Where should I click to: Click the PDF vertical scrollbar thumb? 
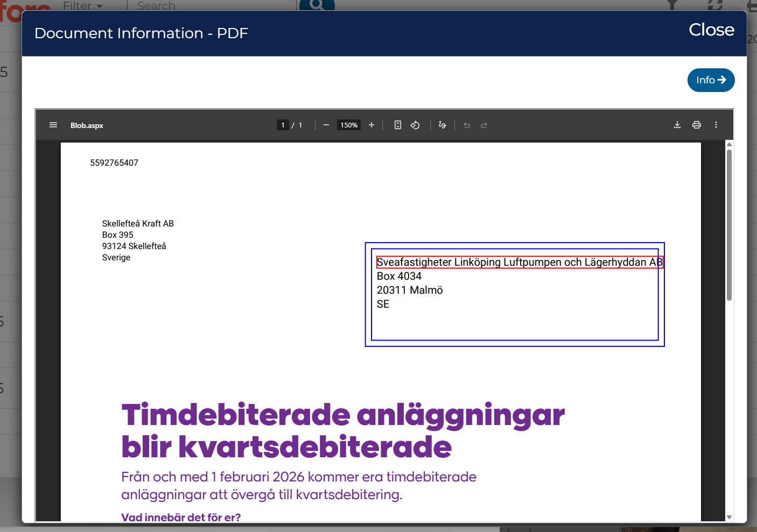pos(729,224)
